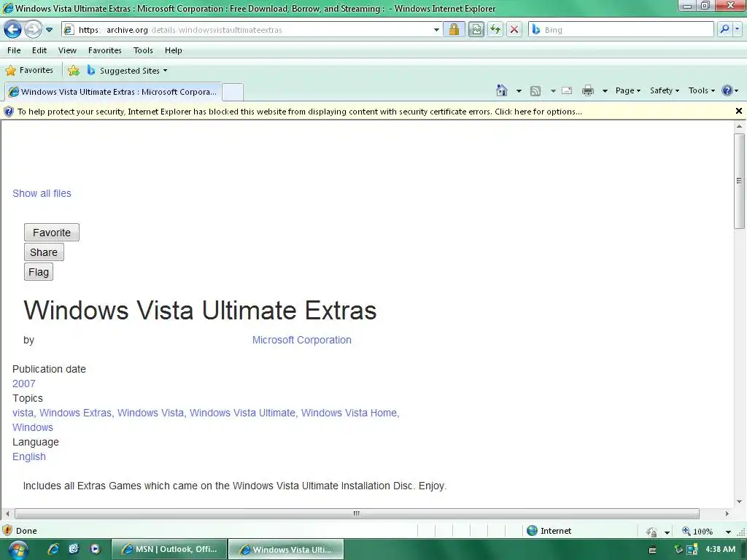Click the security information bar message

tap(299, 112)
